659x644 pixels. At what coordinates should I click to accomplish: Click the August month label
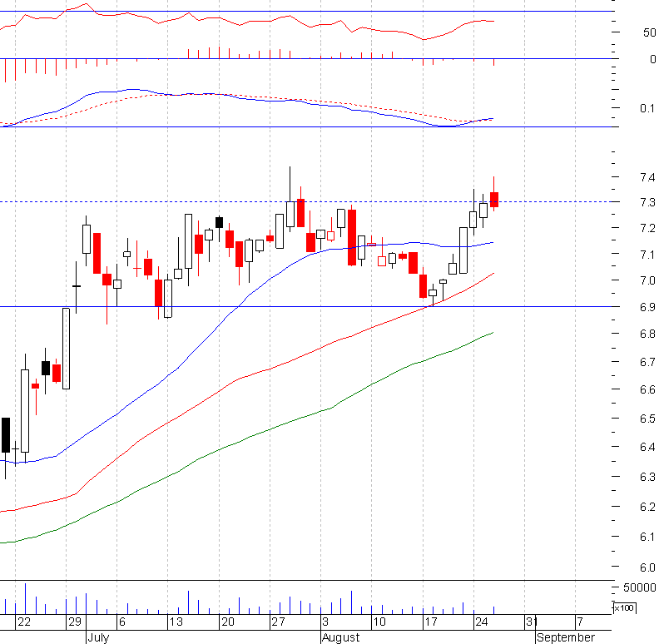[x=341, y=637]
